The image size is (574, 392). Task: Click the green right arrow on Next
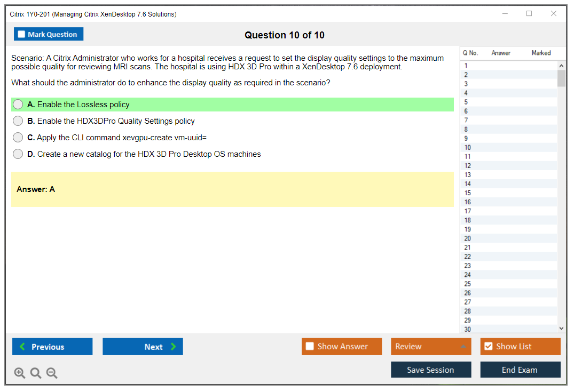tap(174, 347)
